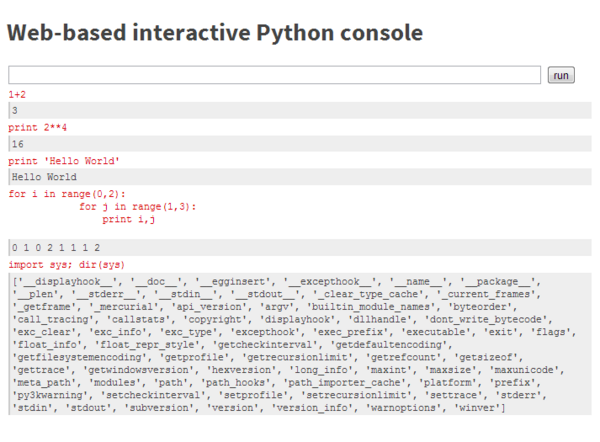Click 'exec_prefix' in the output

[x=351, y=332]
